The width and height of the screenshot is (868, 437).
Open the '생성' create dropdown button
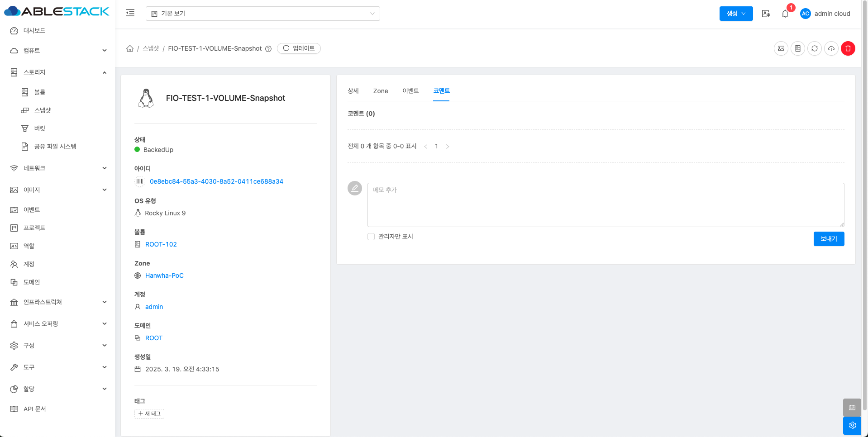[x=736, y=14]
